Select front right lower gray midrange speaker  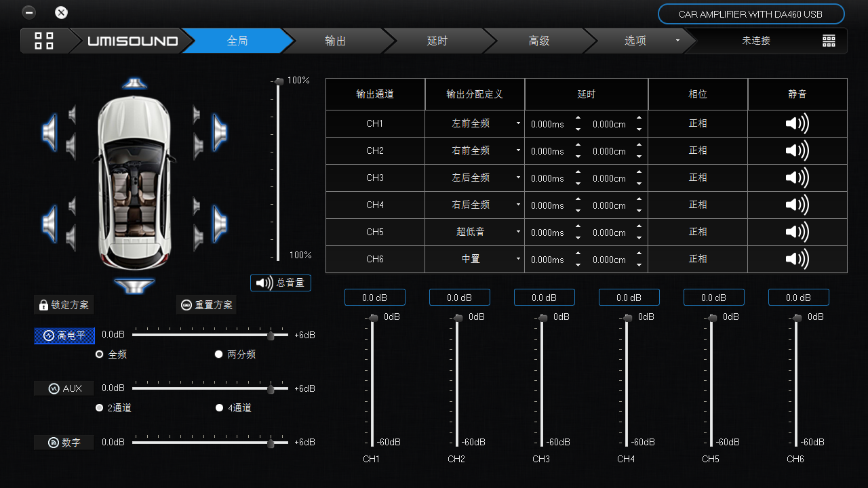pyautogui.click(x=198, y=146)
